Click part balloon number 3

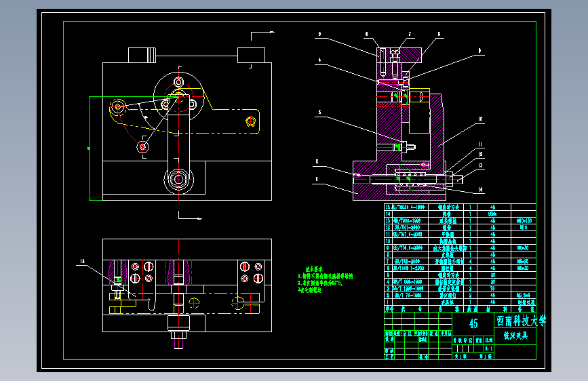(x=319, y=112)
